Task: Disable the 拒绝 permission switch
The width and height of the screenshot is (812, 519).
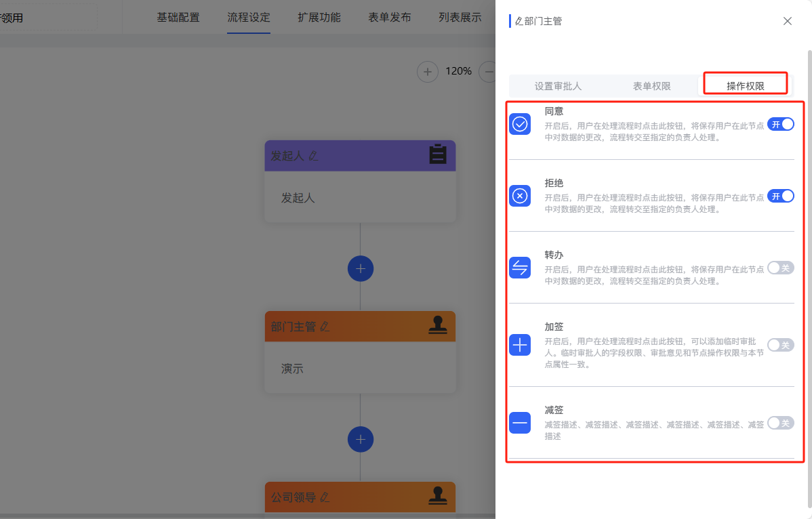Action: (x=780, y=196)
